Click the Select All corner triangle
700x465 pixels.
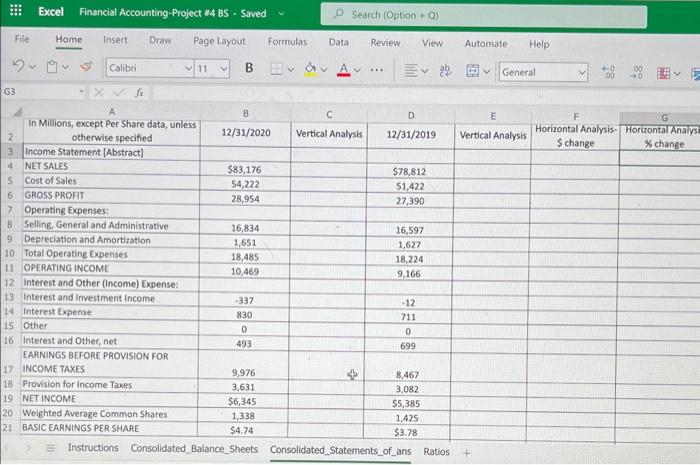(x=17, y=112)
